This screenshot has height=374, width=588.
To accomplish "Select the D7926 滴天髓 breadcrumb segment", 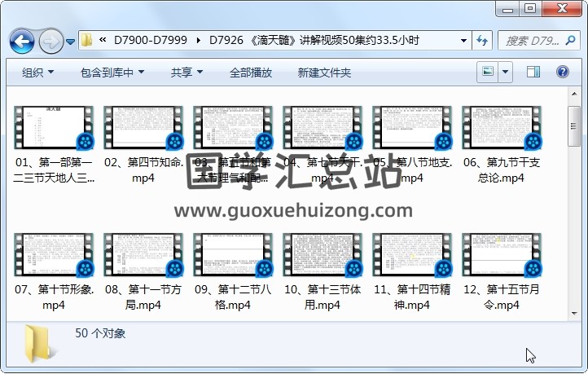I will tap(314, 40).
